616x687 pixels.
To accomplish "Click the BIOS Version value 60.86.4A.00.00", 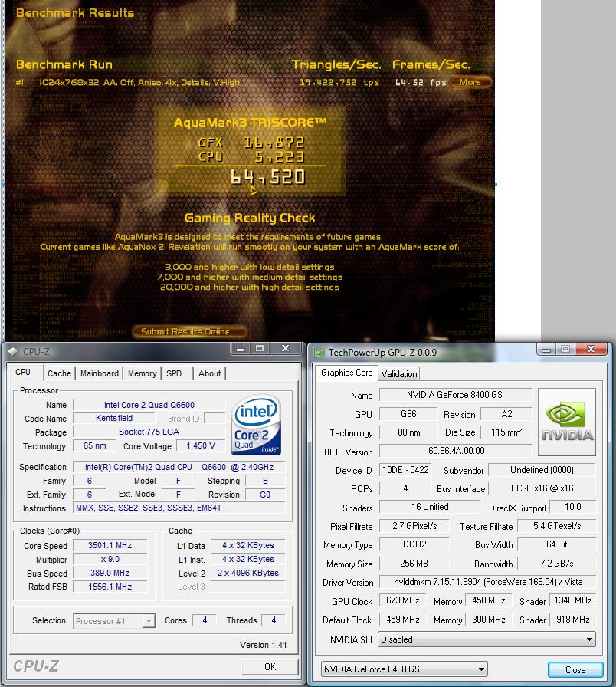I will point(456,451).
